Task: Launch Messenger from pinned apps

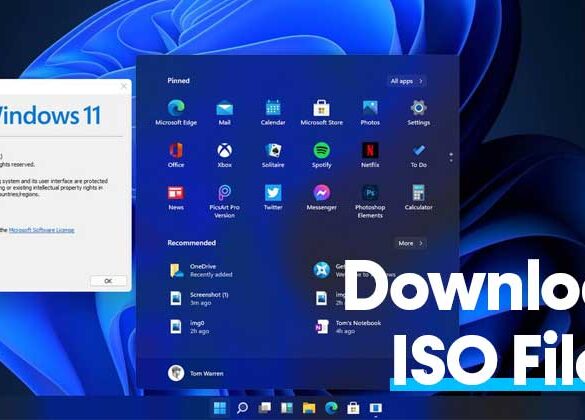Action: pyautogui.click(x=322, y=197)
